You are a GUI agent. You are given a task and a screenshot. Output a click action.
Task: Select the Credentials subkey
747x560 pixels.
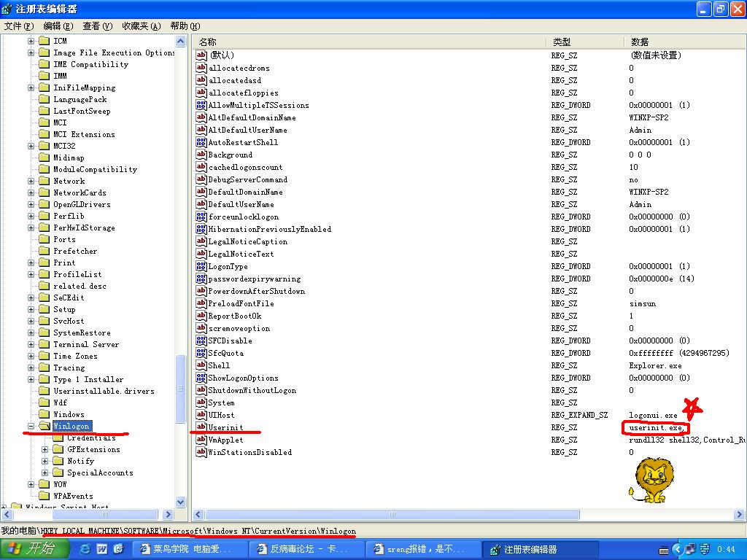91,437
